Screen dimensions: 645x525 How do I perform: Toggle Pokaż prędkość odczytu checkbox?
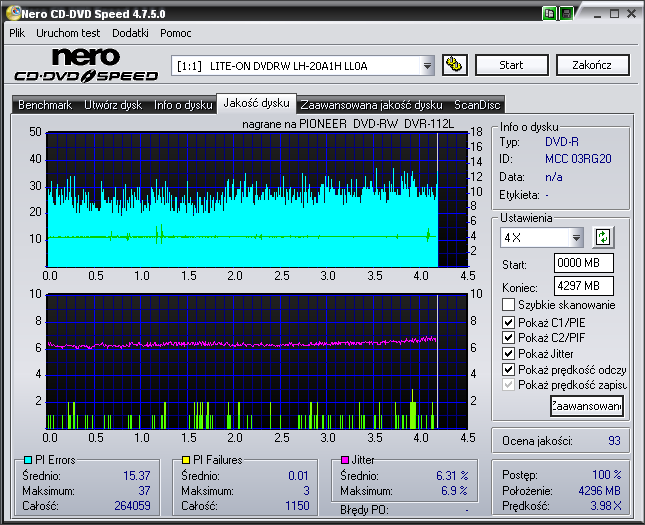pos(508,369)
